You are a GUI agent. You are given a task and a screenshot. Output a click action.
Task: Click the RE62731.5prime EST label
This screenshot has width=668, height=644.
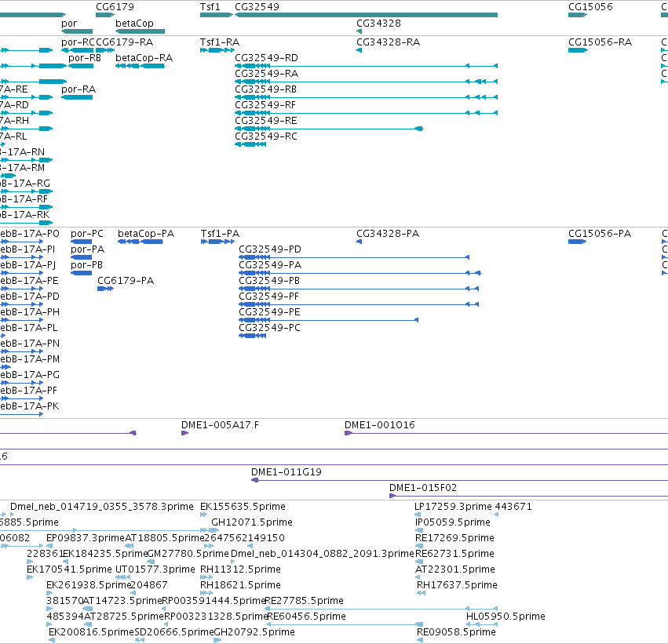pos(454,555)
